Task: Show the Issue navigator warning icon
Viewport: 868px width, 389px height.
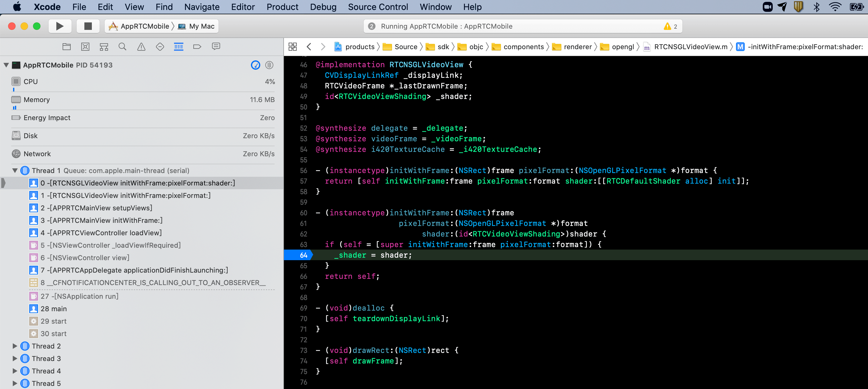Action: pos(141,46)
